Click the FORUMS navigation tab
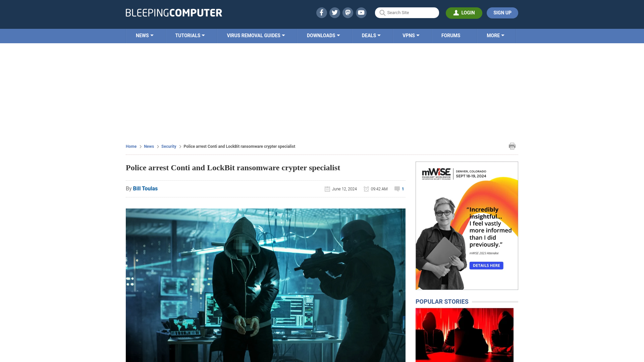 tap(451, 35)
